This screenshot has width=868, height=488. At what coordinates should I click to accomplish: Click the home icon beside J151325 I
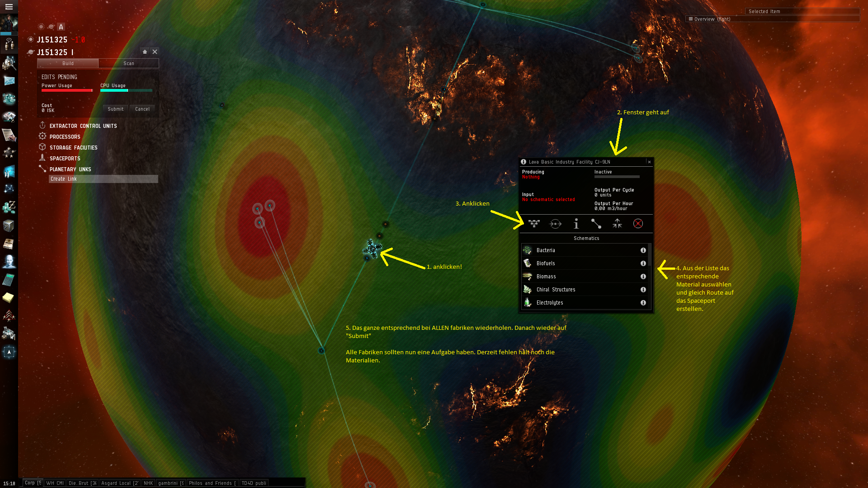[145, 52]
